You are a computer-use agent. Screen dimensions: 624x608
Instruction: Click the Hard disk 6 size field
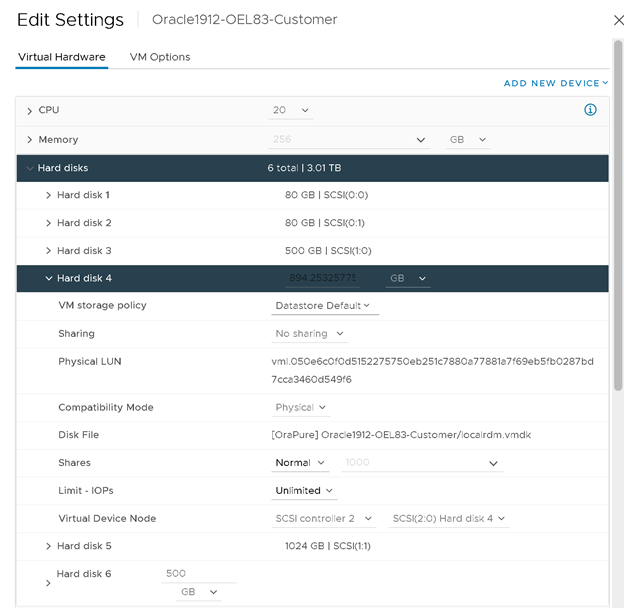(198, 574)
